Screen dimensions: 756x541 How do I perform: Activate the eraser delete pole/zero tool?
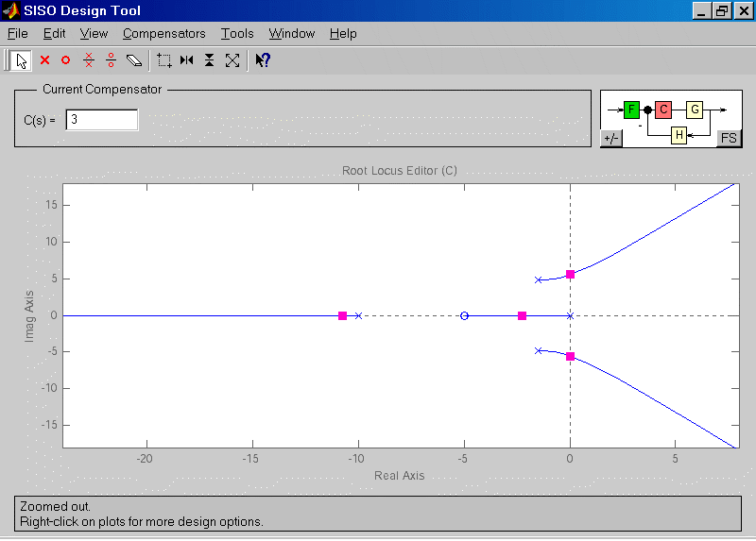pyautogui.click(x=133, y=60)
